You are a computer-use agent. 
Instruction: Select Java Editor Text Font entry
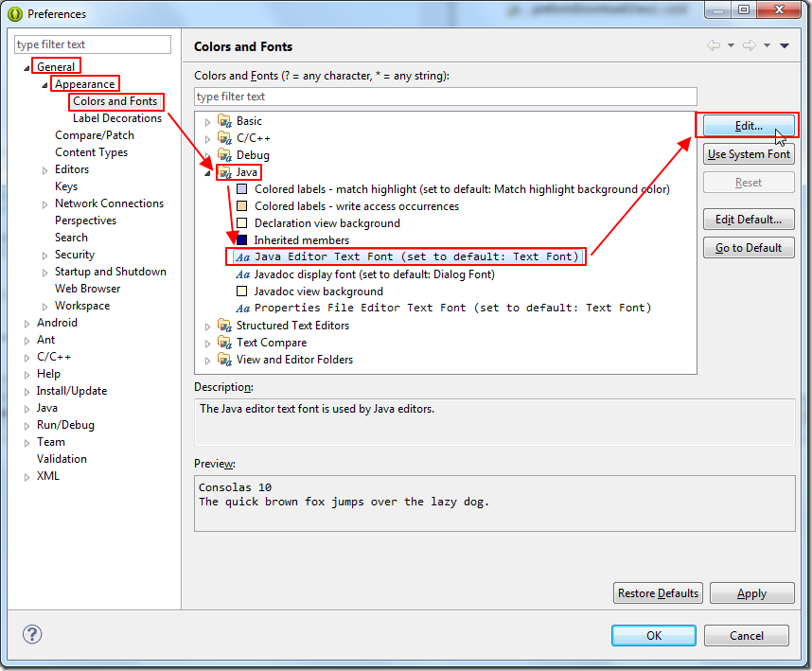tap(407, 256)
